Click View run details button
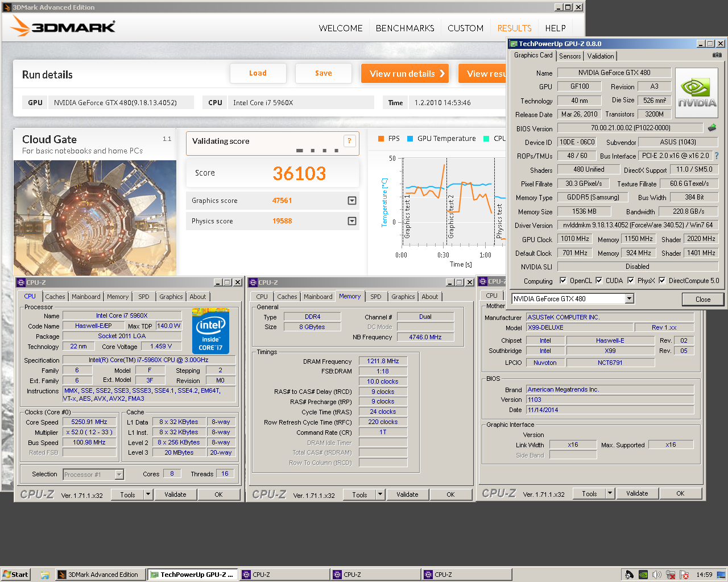The width and height of the screenshot is (728, 582). coord(405,73)
